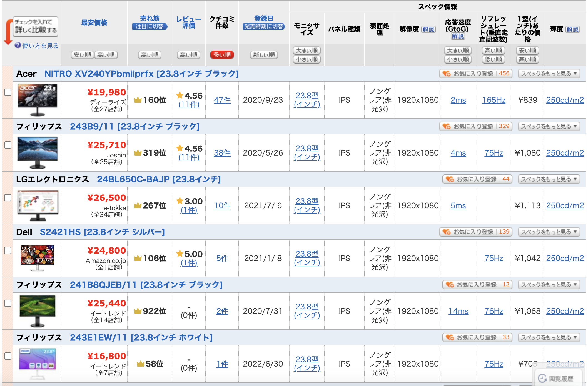The image size is (588, 386).
Task: Open the 47件 reviews link
Action: coord(222,100)
